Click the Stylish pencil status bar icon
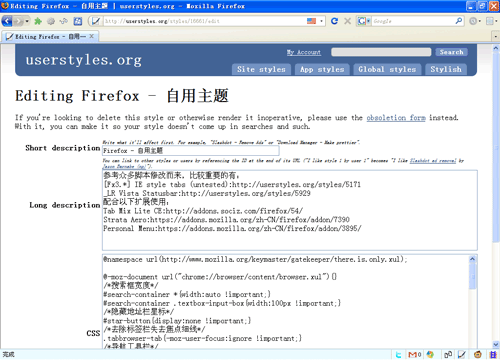Screen dimensions: 500x360 pyautogui.click(x=461, y=355)
